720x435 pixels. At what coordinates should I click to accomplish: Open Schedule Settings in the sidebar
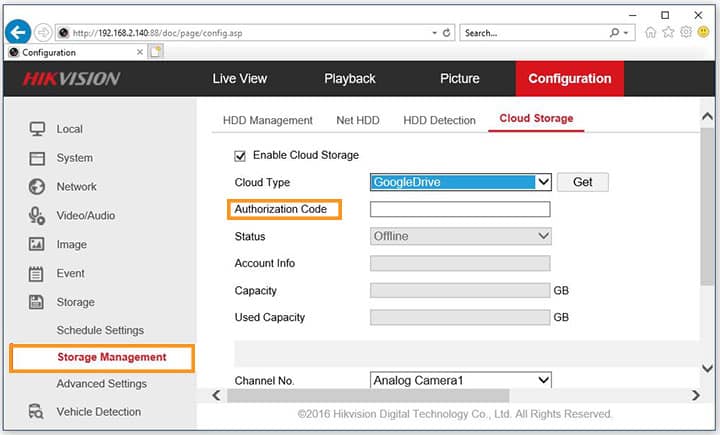(100, 330)
